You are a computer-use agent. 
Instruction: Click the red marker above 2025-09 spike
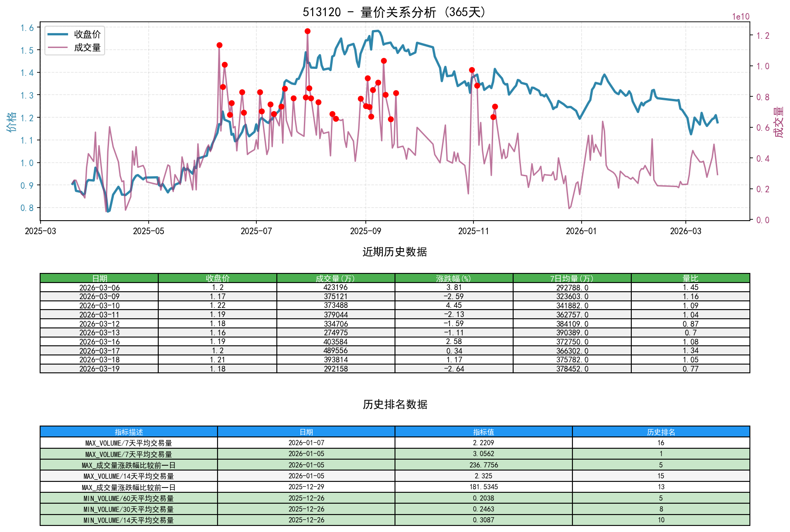coord(383,61)
